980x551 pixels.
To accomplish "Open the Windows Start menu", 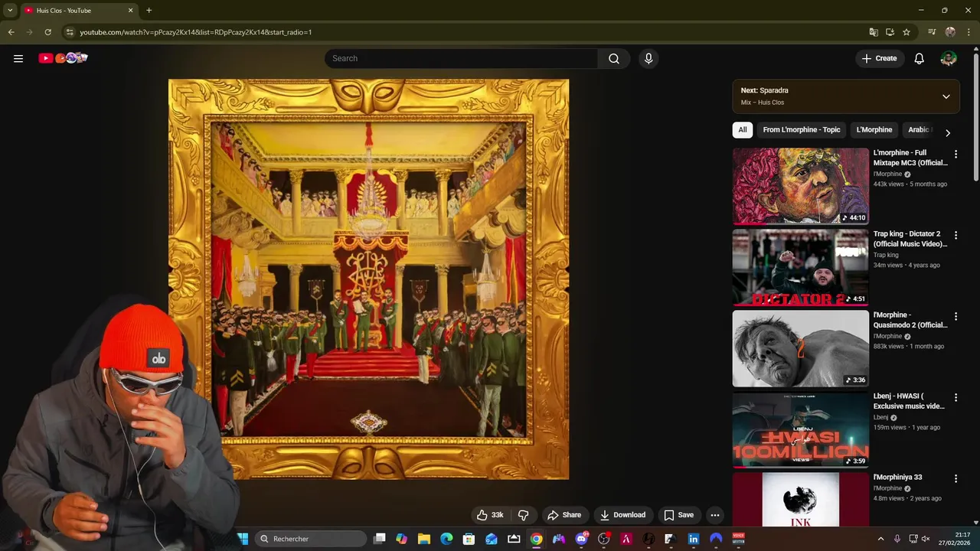I will tap(243, 539).
